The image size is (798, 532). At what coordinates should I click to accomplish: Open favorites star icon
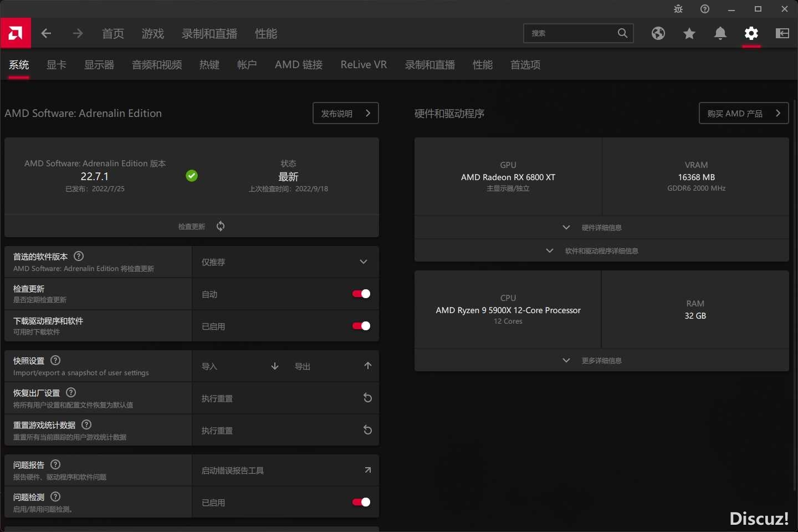click(x=689, y=33)
